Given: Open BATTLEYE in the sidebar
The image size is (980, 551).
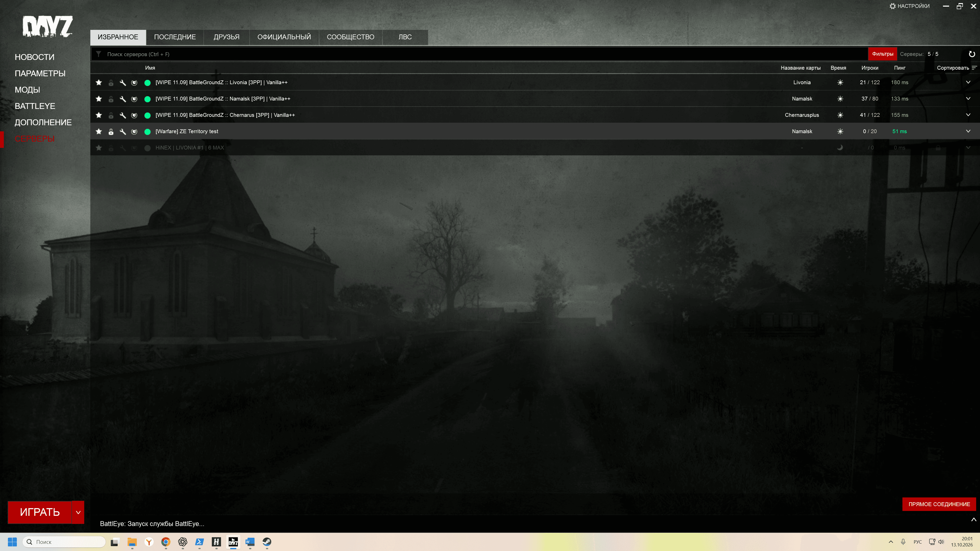Looking at the screenshot, I should (x=35, y=106).
